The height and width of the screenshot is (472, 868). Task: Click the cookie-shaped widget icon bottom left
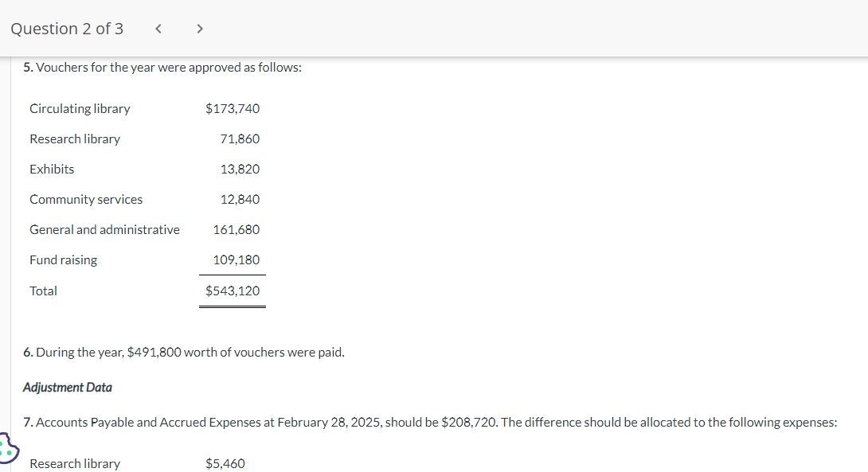pyautogui.click(x=6, y=448)
